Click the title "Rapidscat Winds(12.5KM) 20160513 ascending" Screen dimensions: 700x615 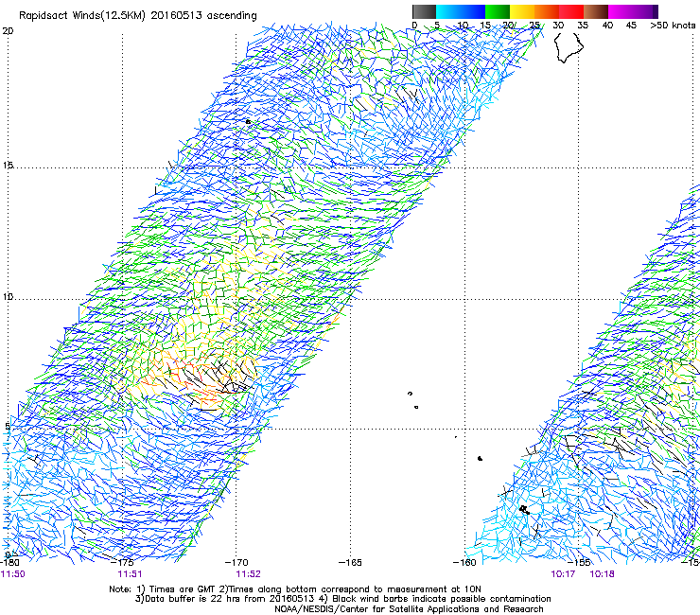click(x=138, y=16)
